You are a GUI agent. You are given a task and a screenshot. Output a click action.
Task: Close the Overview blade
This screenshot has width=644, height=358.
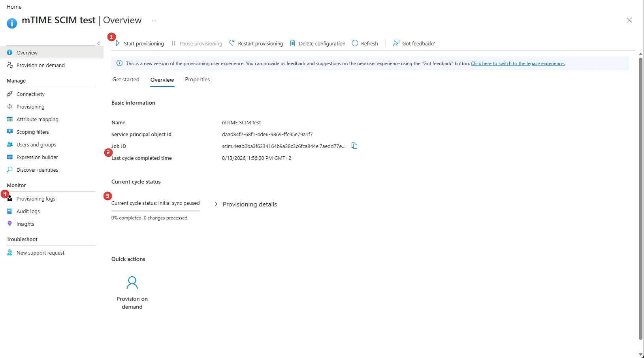(629, 20)
